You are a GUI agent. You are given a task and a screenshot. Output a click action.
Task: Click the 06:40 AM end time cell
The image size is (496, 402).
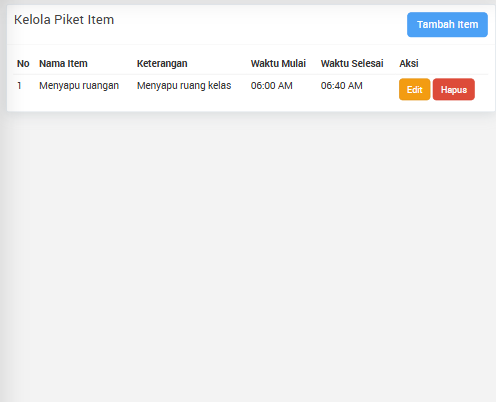(342, 86)
